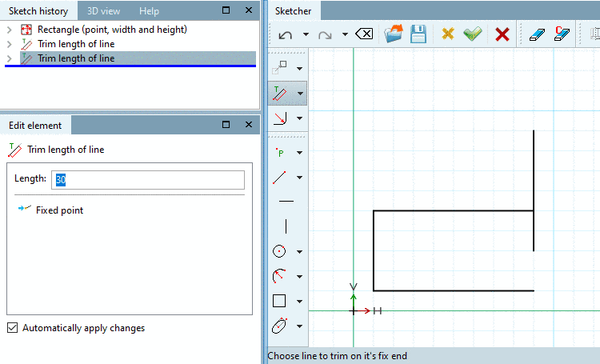Click the Length input field

148,179
